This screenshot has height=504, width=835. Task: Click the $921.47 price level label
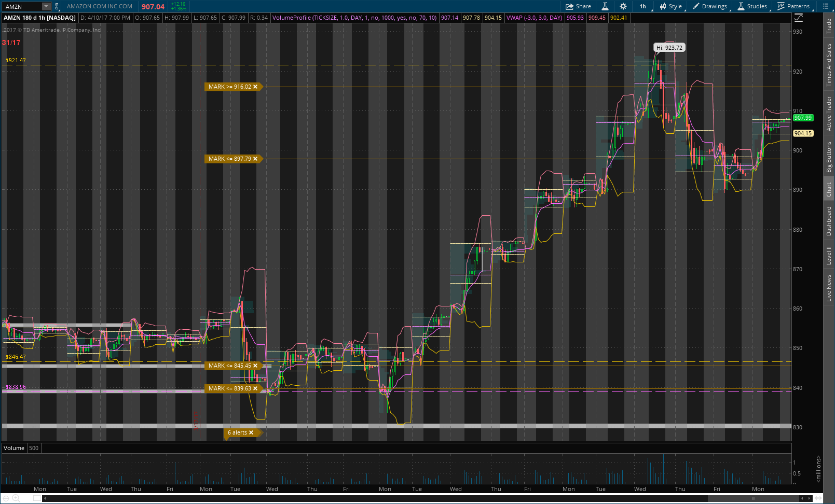pos(16,60)
